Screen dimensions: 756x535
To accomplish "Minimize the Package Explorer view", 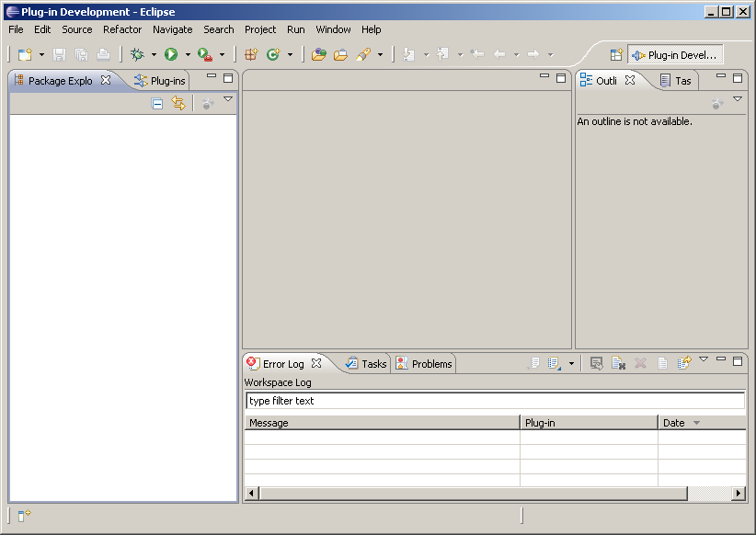I will click(x=212, y=75).
